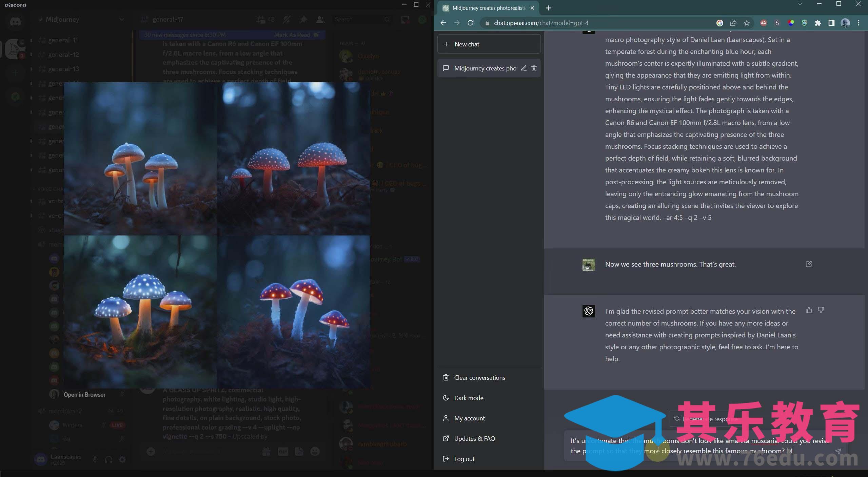Reload the chat.openai.com page
The width and height of the screenshot is (868, 477).
click(x=470, y=23)
